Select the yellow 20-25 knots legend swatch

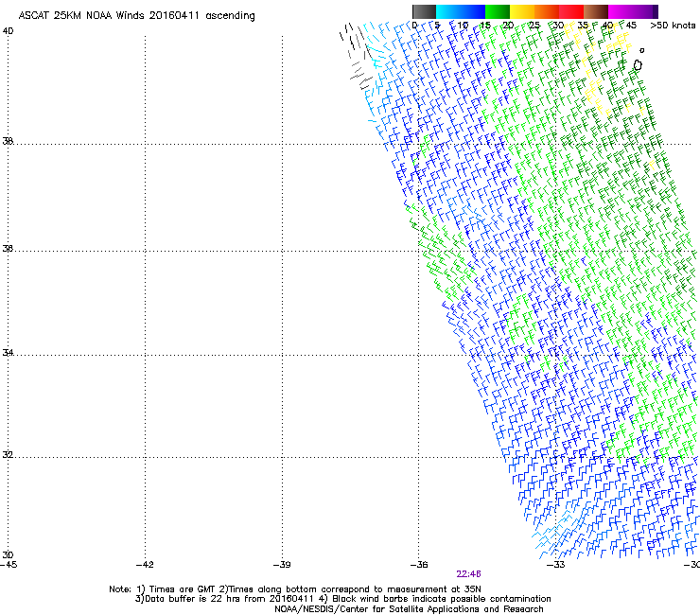[x=522, y=11]
